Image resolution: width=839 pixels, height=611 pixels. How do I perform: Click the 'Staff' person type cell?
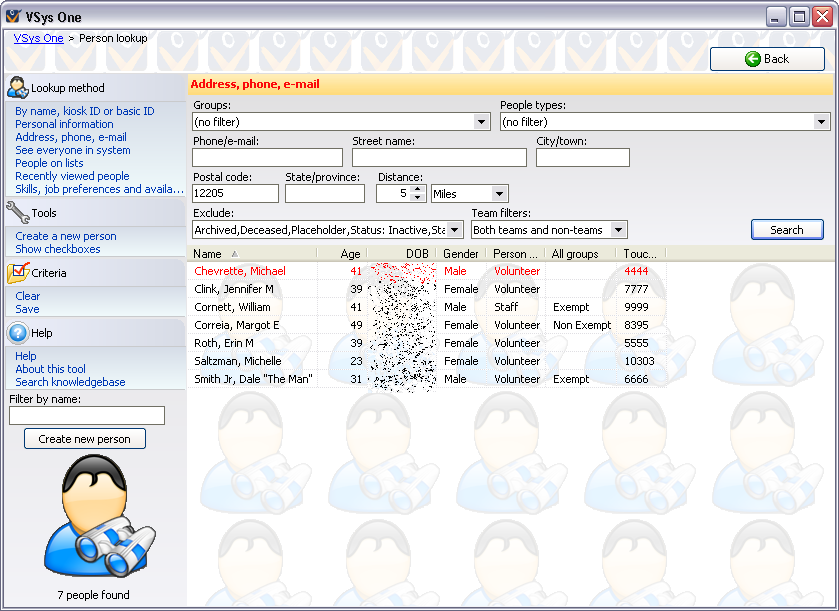coord(506,307)
